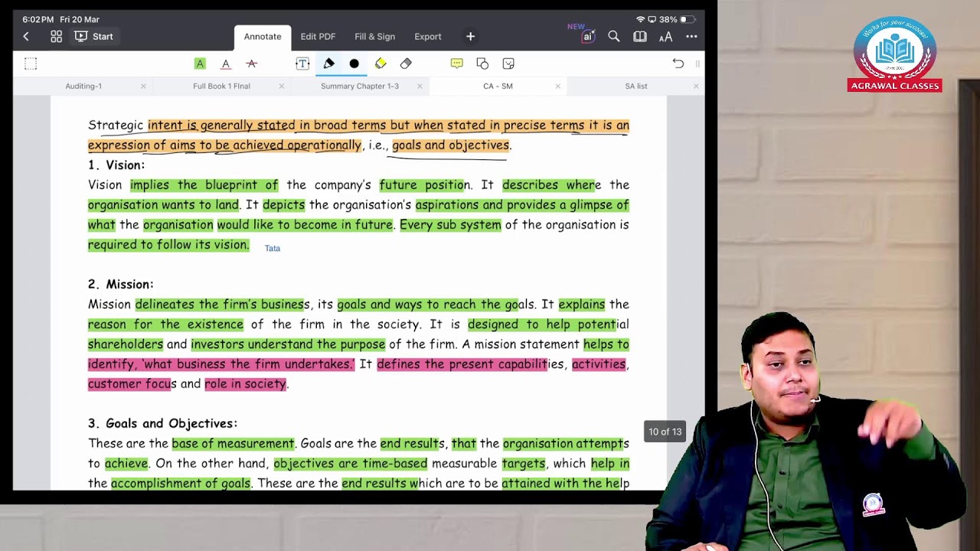The image size is (980, 551).
Task: Check the battery 38% status indicator
Action: click(677, 19)
